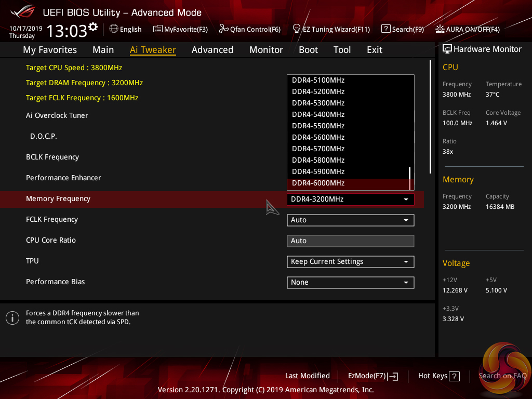The image size is (532, 399).
Task: Click the settings gear icon beside the clock
Action: pyautogui.click(x=93, y=27)
